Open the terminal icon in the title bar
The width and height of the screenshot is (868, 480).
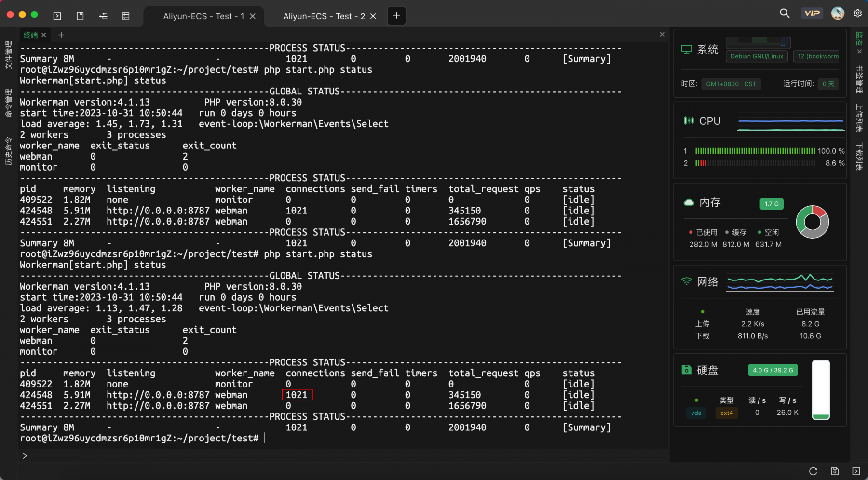pyautogui.click(x=57, y=16)
